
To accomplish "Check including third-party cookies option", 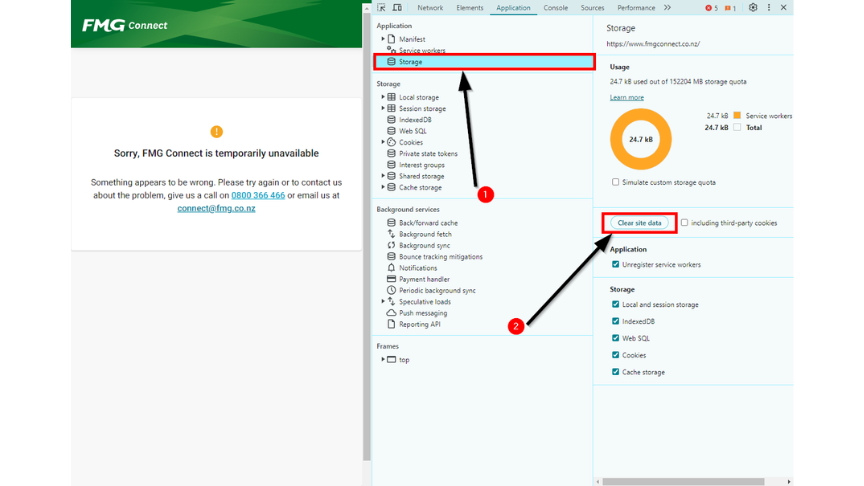I will pos(684,223).
